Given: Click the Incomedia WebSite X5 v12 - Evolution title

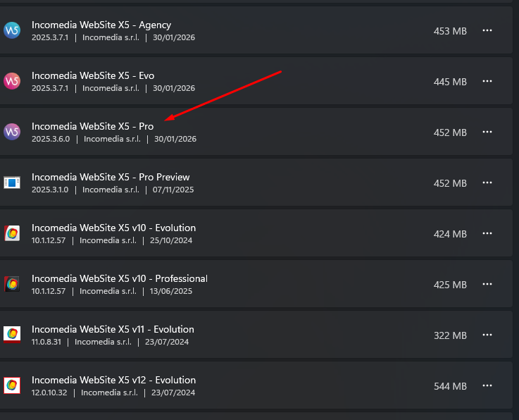Looking at the screenshot, I should [x=113, y=380].
